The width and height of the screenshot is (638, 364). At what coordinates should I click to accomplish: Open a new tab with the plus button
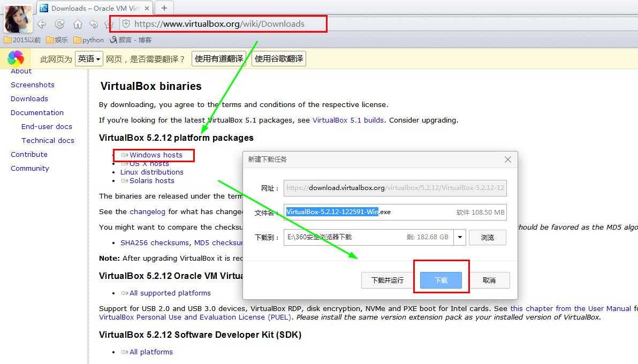[164, 8]
